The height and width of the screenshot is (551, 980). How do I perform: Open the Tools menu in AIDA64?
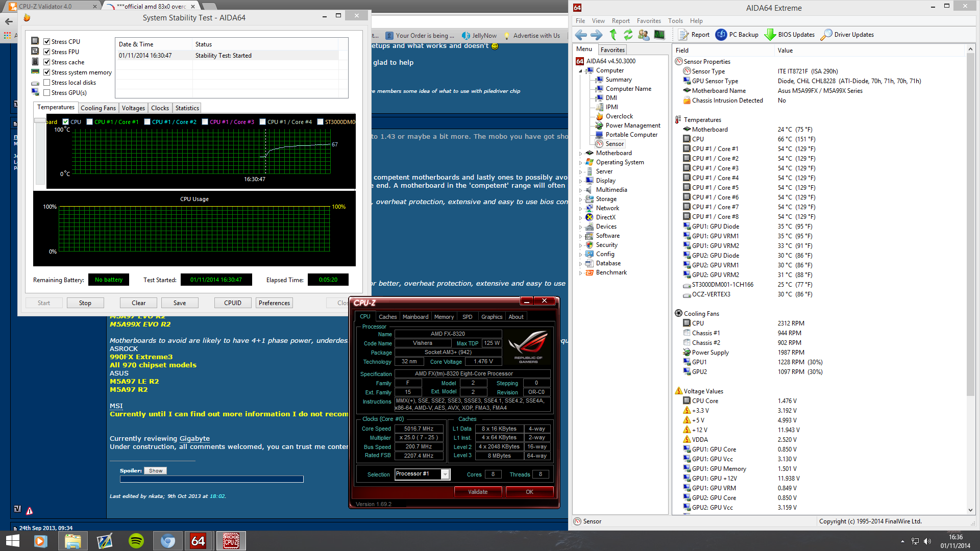coord(675,21)
